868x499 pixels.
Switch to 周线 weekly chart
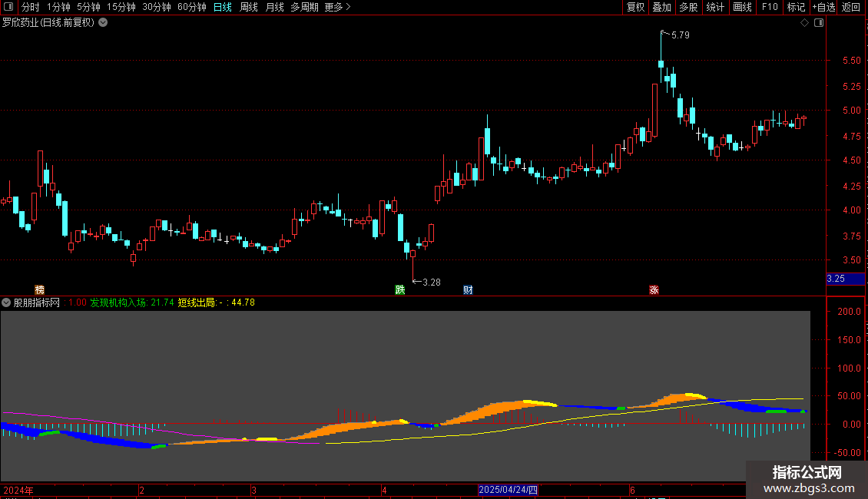click(249, 7)
